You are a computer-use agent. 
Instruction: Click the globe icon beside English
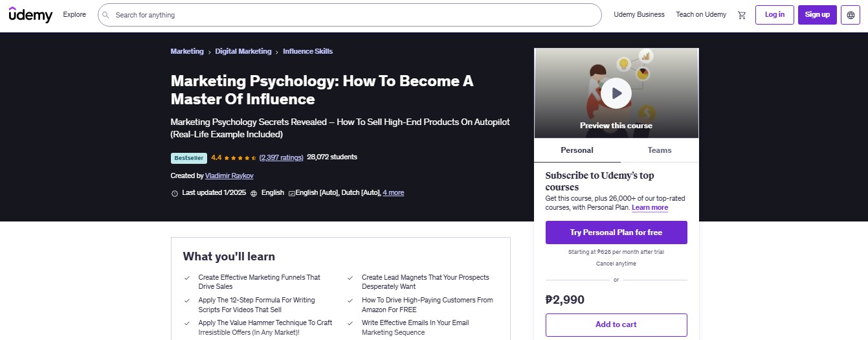pyautogui.click(x=254, y=194)
